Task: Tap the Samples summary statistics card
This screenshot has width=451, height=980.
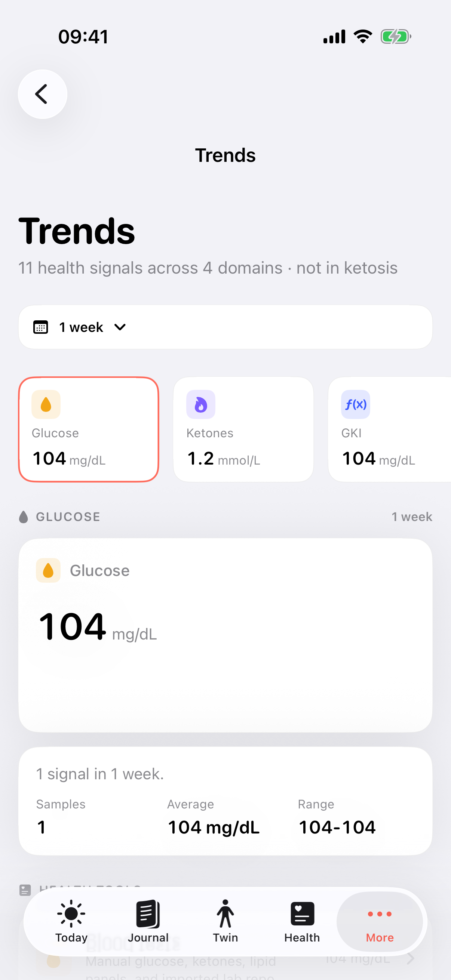Action: click(225, 801)
